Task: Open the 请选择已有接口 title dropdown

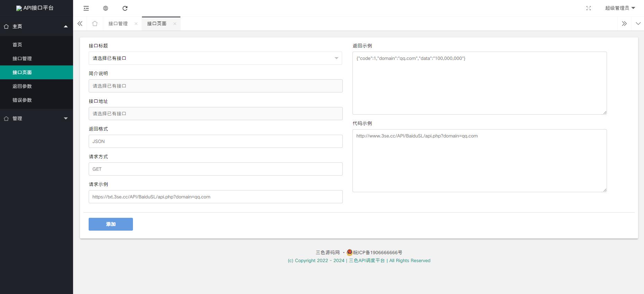Action: coord(215,58)
